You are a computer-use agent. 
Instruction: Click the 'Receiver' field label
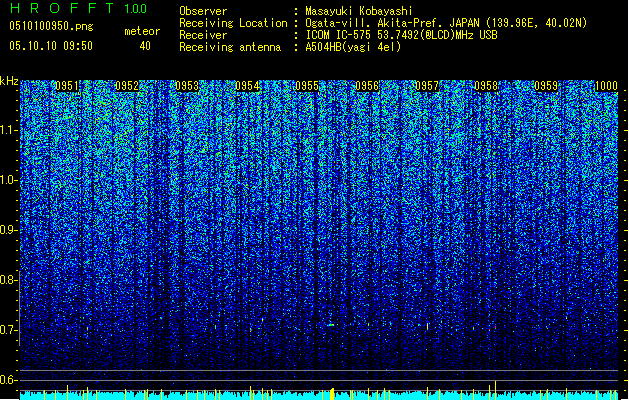pos(203,35)
